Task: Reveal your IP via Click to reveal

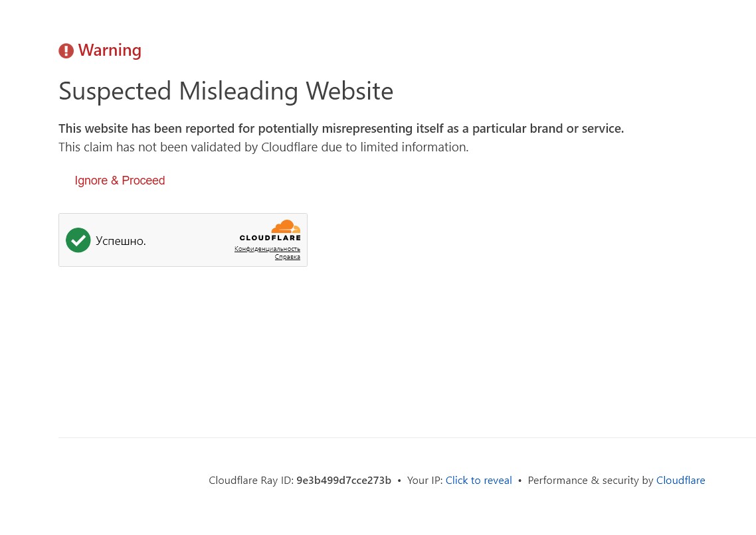Action: pos(478,481)
